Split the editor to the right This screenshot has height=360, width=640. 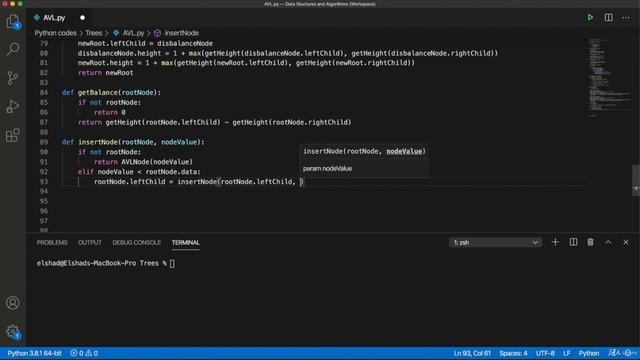click(608, 18)
